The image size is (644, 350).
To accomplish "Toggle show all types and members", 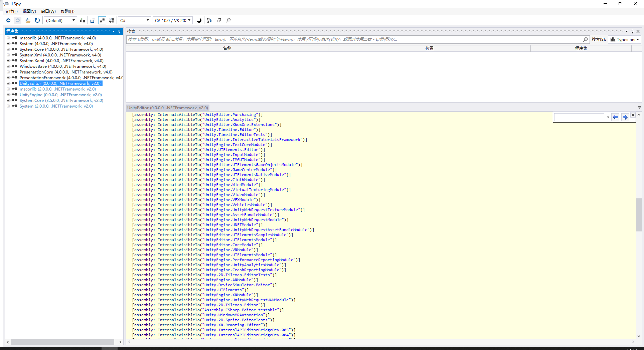I will (112, 20).
